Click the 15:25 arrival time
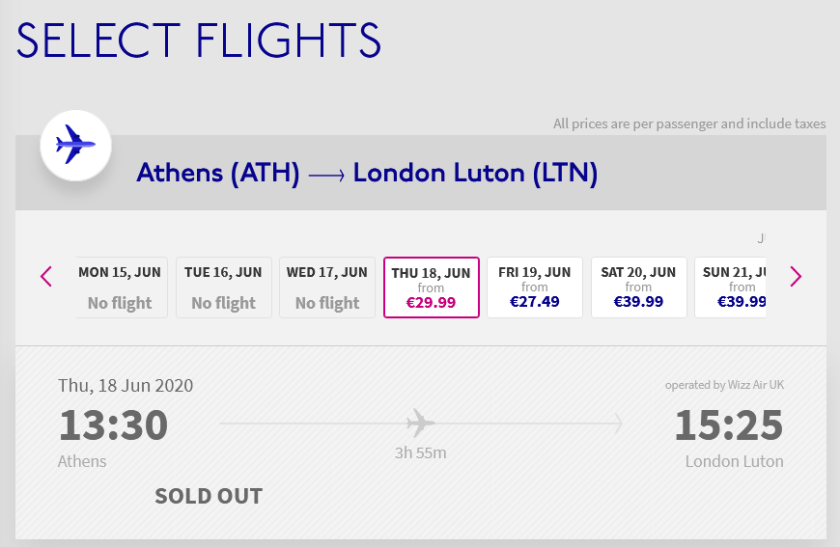The width and height of the screenshot is (840, 547). point(728,426)
